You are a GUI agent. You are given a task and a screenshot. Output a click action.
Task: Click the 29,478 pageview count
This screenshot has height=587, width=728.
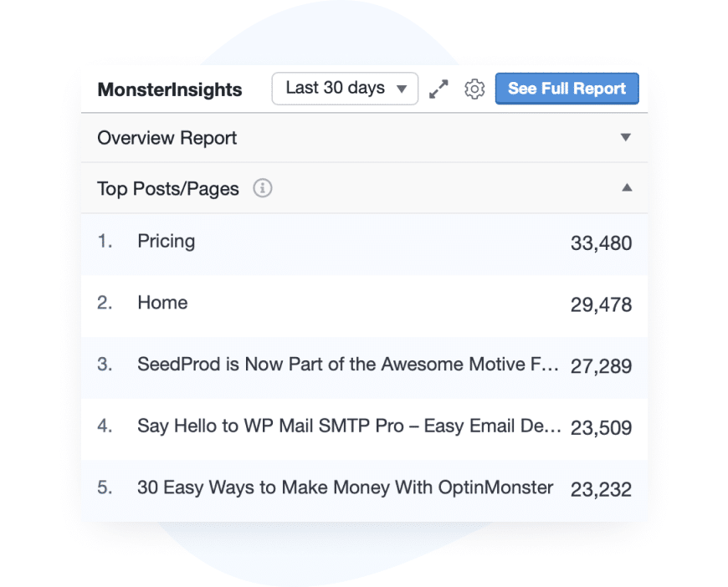(602, 305)
